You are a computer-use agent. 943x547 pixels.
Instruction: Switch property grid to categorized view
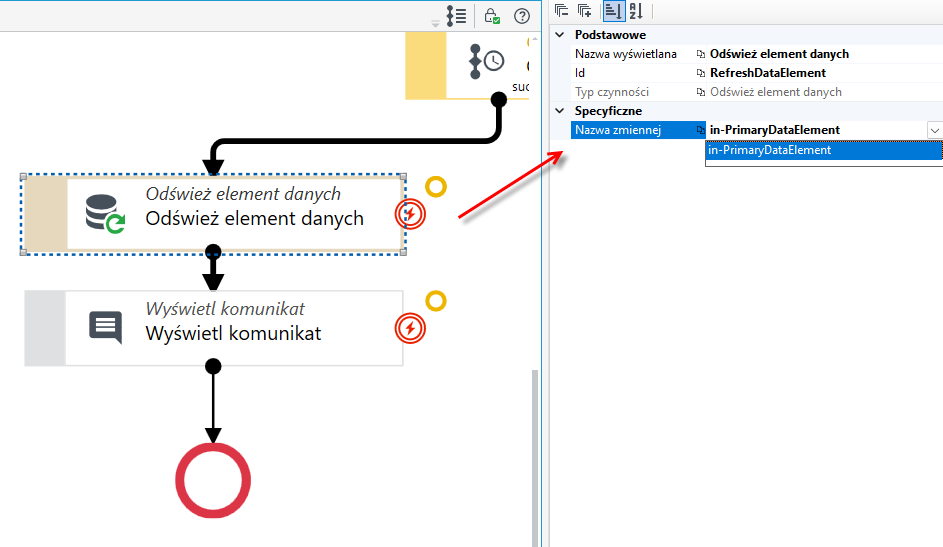click(x=613, y=11)
